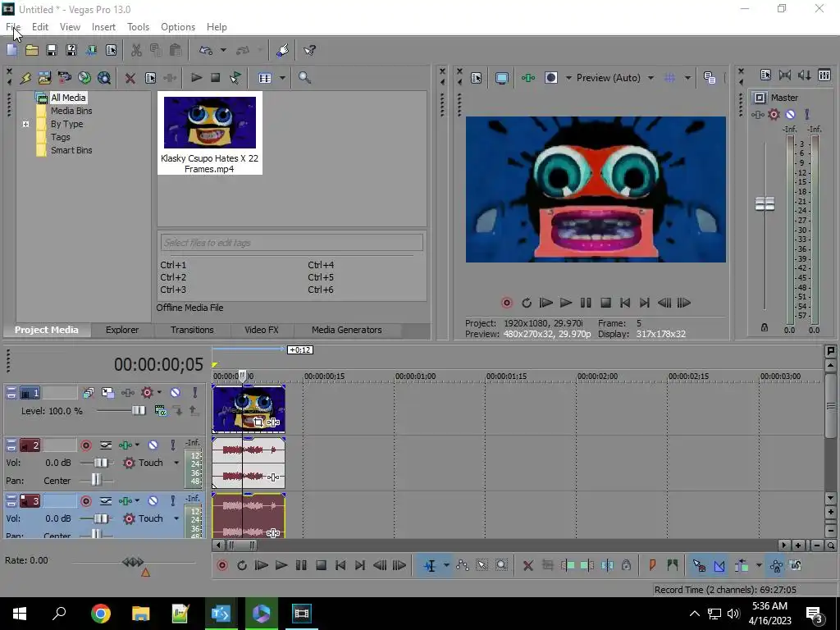This screenshot has width=840, height=630.
Task: Select the Klasky Csupo media thumbnail
Action: (x=210, y=132)
